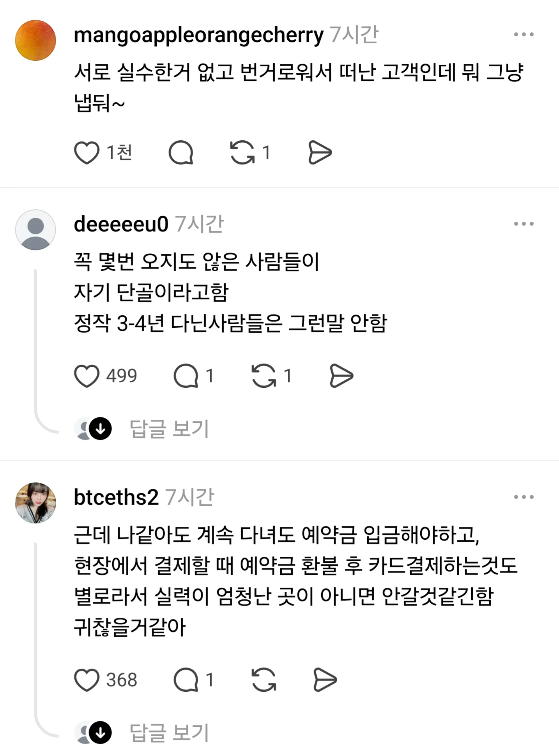
Task: Like deeeeeu0's comment showing 499 likes
Action: (x=87, y=376)
